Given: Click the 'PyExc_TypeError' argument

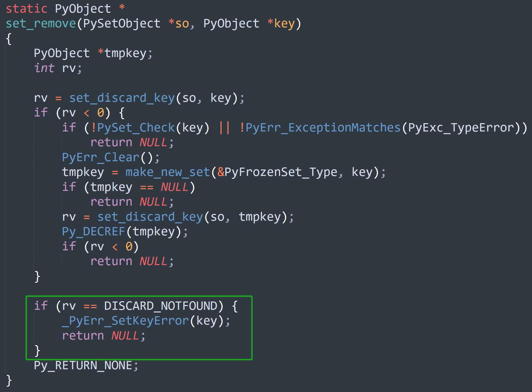Looking at the screenshot, I should click(x=461, y=128).
